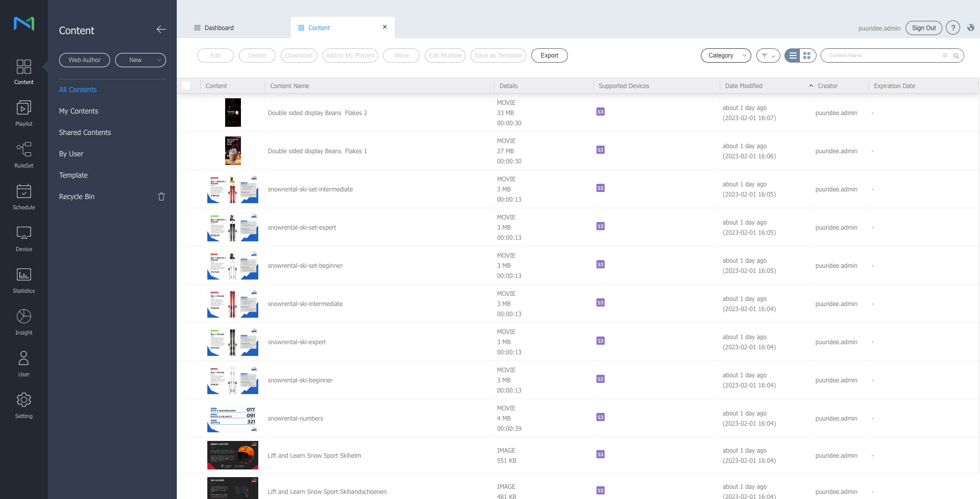980x499 pixels.
Task: Go to the Schedule section
Action: pos(24,197)
